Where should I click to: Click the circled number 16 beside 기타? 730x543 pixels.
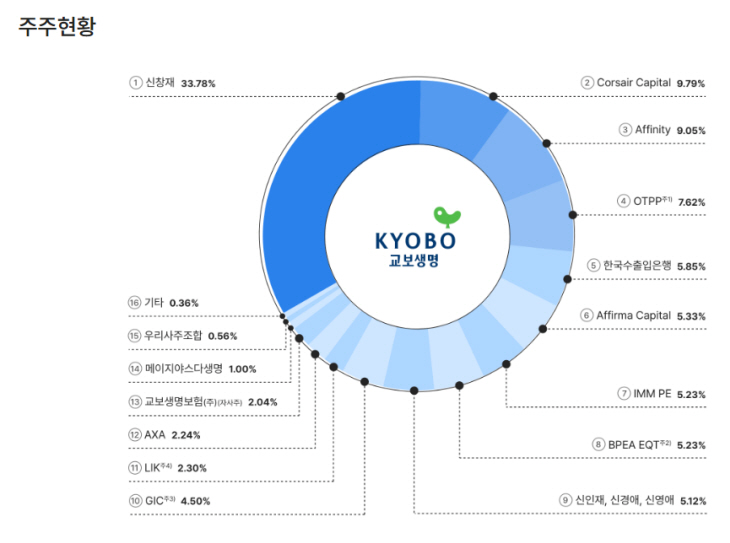[135, 303]
